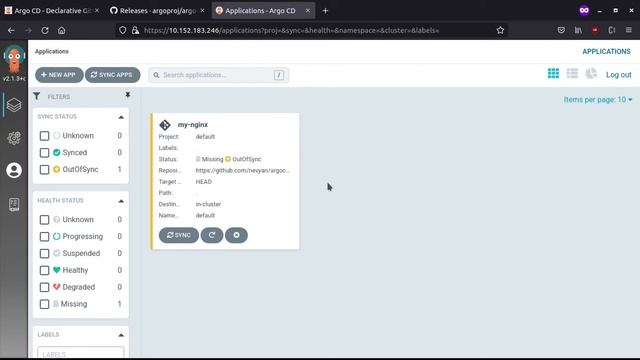Viewport: 640px width, 360px height.
Task: Check the Suspended filter
Action: pyautogui.click(x=44, y=253)
